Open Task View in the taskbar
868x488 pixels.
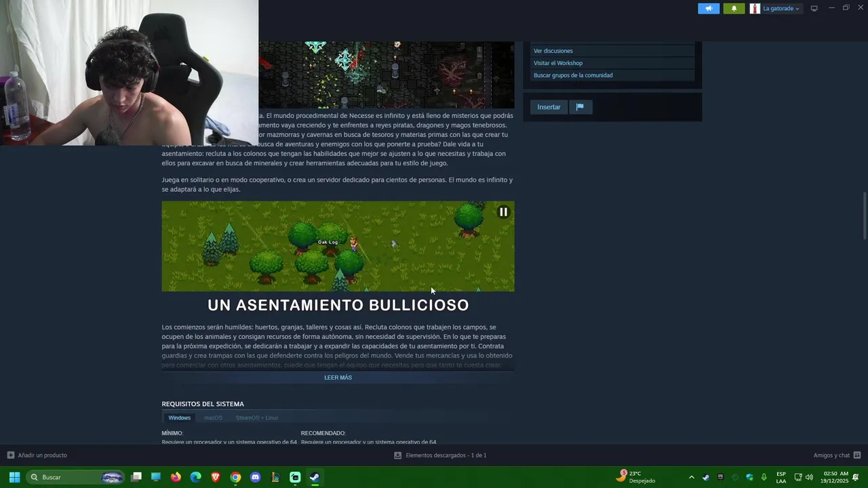(x=136, y=477)
